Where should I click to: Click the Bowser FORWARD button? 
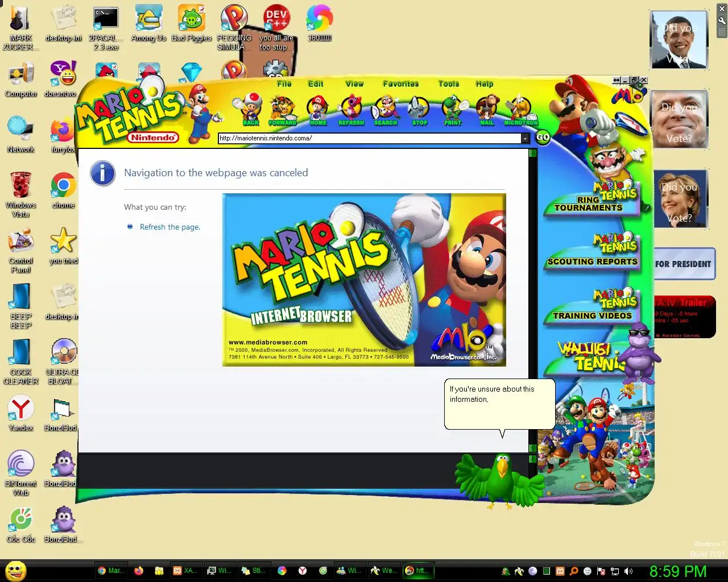point(283,110)
